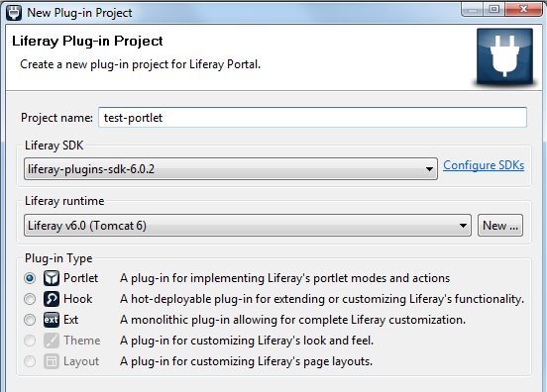Click the greyed-out Theme brush icon

(52, 341)
